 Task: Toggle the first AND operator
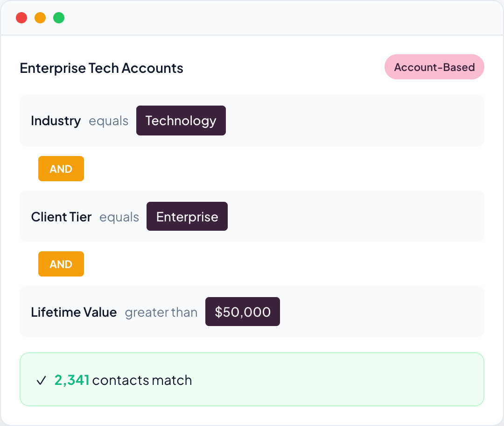pyautogui.click(x=61, y=169)
